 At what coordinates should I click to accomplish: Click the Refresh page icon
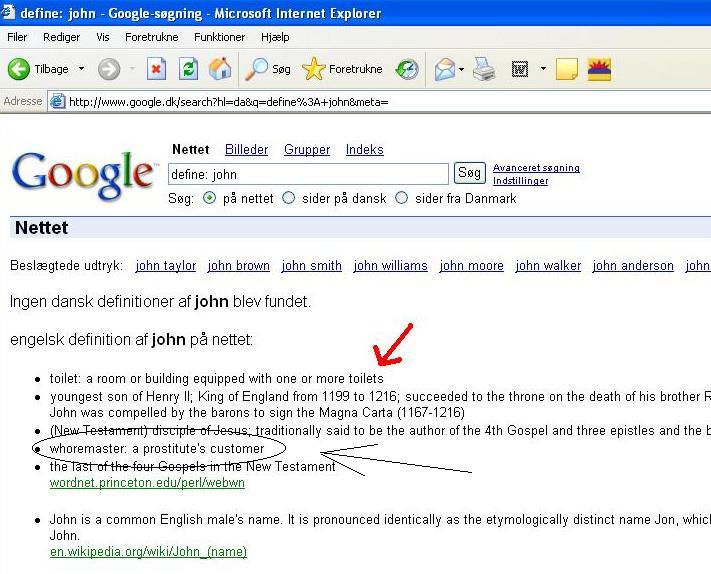(x=188, y=69)
